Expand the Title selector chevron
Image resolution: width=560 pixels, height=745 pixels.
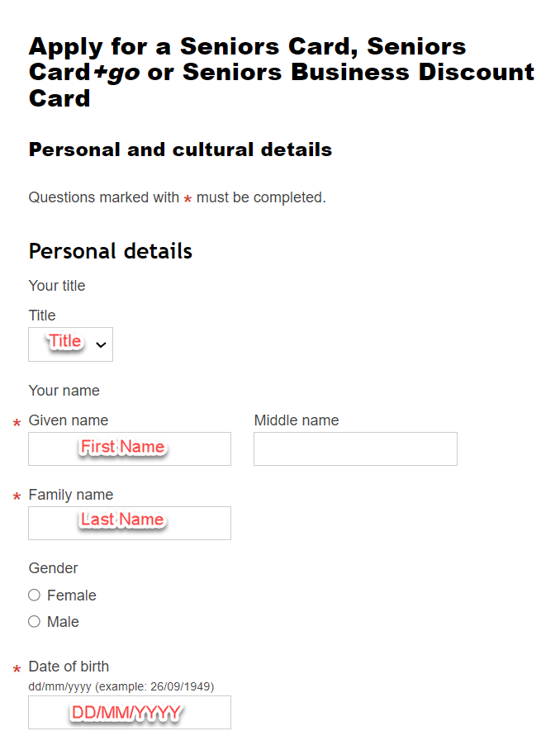pyautogui.click(x=100, y=344)
